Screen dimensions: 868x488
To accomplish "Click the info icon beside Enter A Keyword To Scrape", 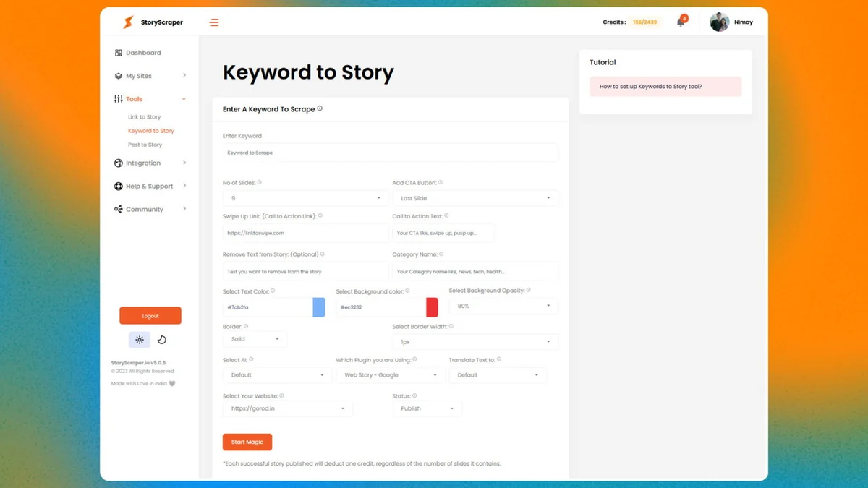I will point(320,108).
